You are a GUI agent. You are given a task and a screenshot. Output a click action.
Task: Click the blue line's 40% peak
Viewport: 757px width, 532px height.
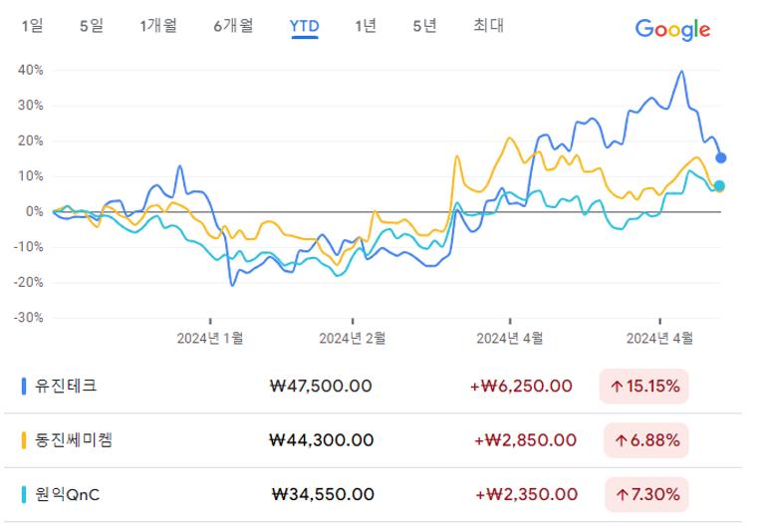coord(681,72)
